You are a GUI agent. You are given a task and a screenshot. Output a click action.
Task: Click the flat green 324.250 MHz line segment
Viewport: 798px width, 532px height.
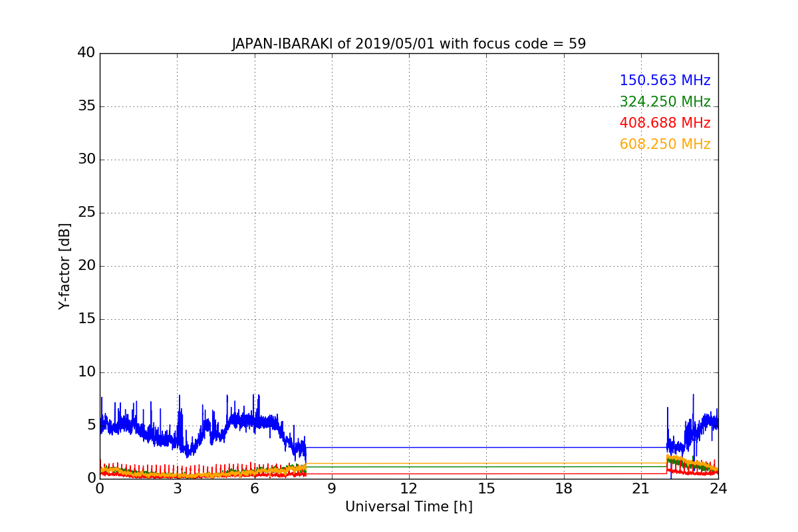coord(486,467)
